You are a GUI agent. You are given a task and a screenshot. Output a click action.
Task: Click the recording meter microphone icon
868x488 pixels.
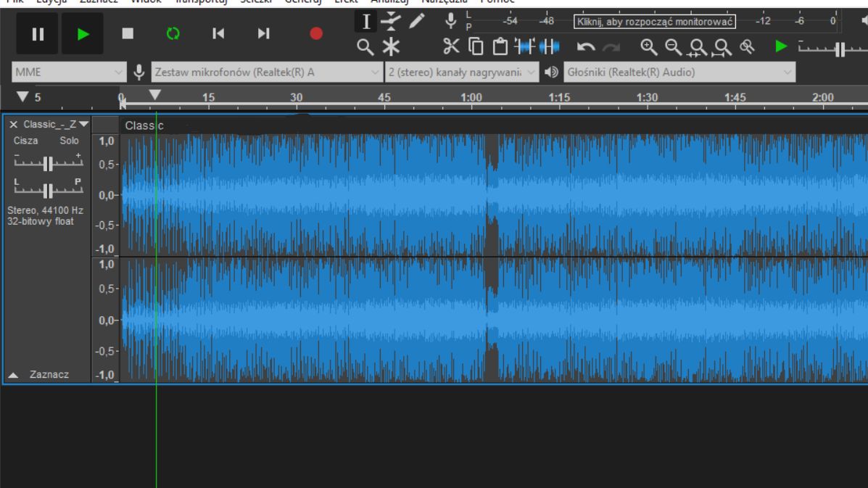(x=450, y=21)
